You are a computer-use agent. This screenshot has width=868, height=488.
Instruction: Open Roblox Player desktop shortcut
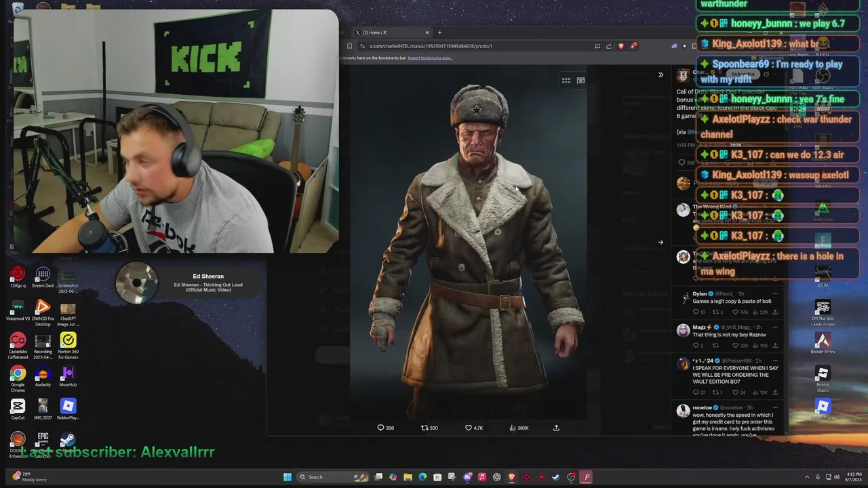(68, 409)
